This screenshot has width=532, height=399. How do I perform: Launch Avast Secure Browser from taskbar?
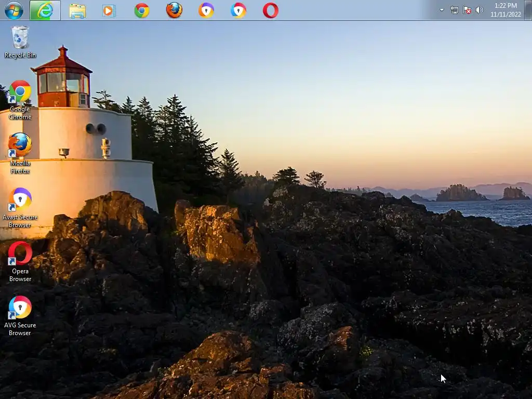[206, 10]
